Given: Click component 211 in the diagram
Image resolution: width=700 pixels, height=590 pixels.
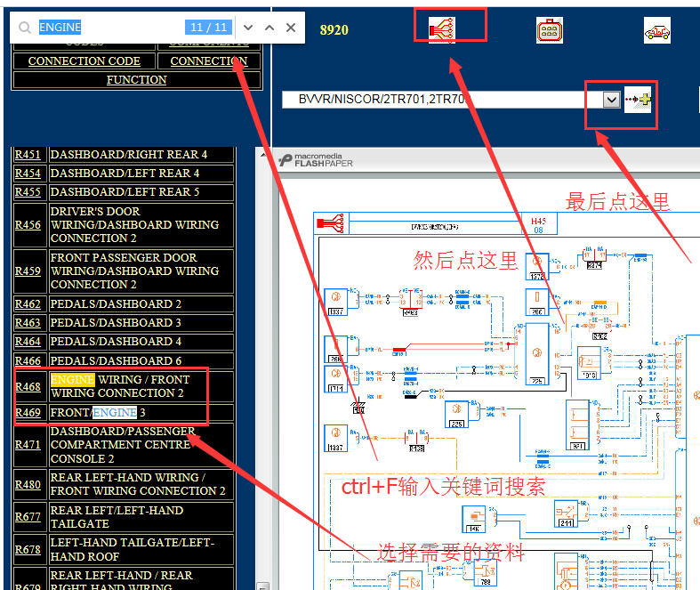Looking at the screenshot, I should coord(566,513).
